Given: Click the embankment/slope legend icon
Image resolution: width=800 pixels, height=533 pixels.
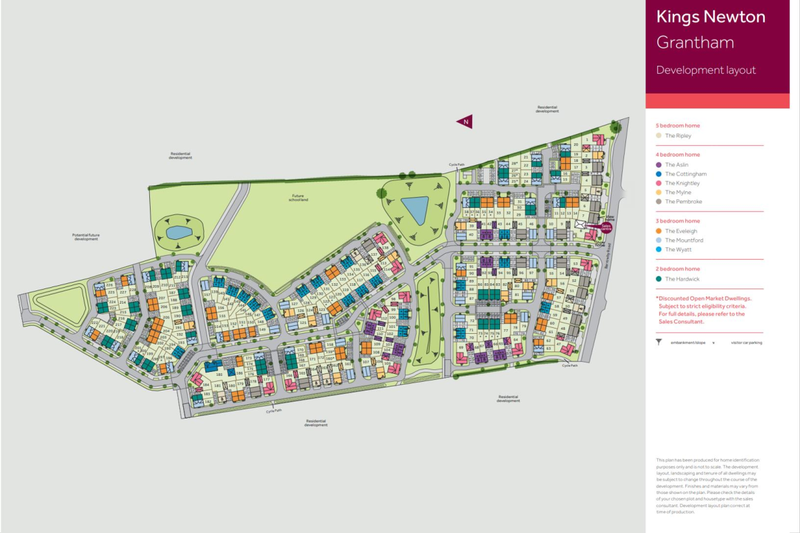Looking at the screenshot, I should [660, 341].
